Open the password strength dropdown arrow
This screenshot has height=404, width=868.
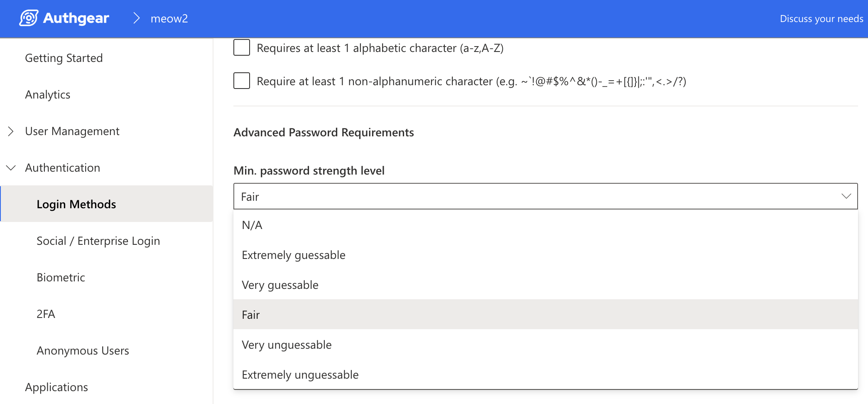tap(846, 196)
